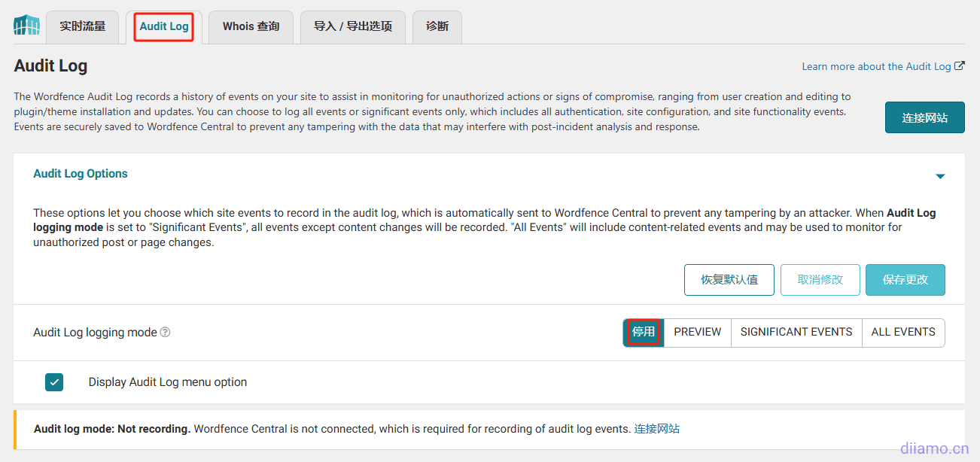Click the external link icon near Learn more
This screenshot has height=462, width=980.
960,66
